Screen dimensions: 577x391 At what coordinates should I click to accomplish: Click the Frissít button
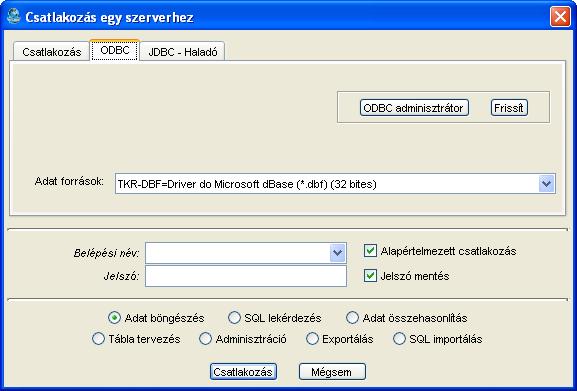click(509, 108)
